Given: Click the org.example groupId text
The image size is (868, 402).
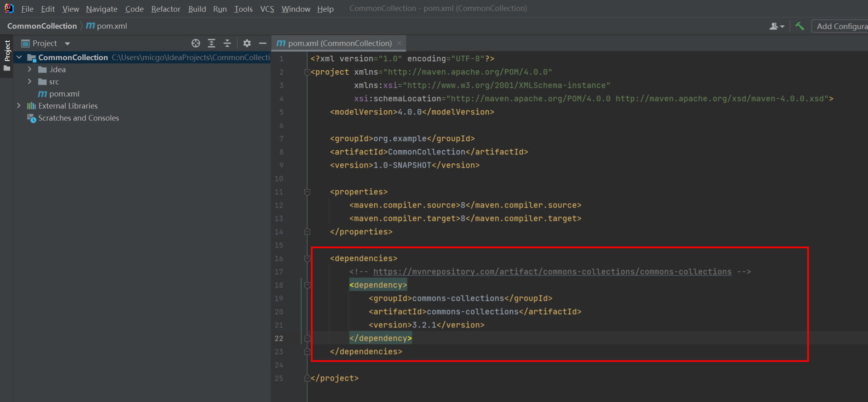Looking at the screenshot, I should 400,139.
